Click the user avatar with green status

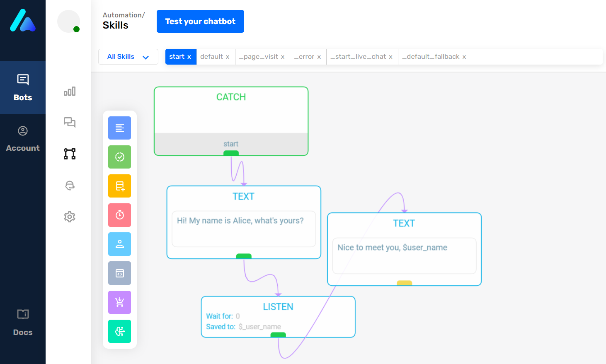click(68, 21)
